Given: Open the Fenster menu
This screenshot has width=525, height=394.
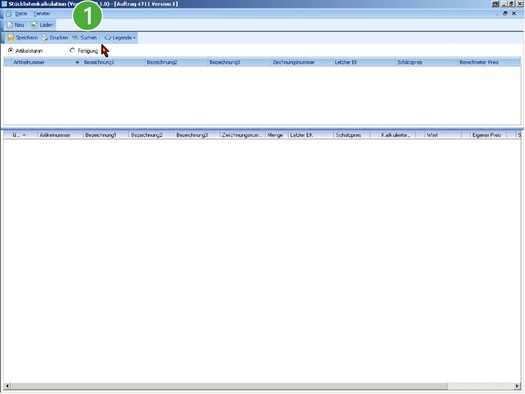Looking at the screenshot, I should click(x=42, y=14).
